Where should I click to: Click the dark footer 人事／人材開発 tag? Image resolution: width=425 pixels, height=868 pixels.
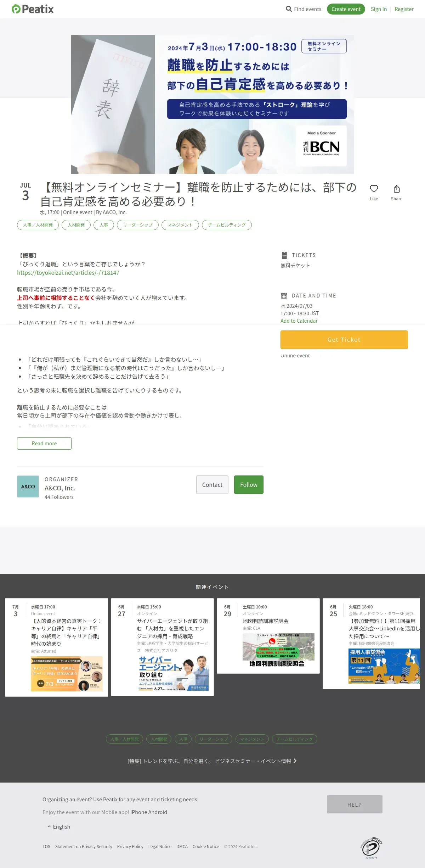point(125,739)
